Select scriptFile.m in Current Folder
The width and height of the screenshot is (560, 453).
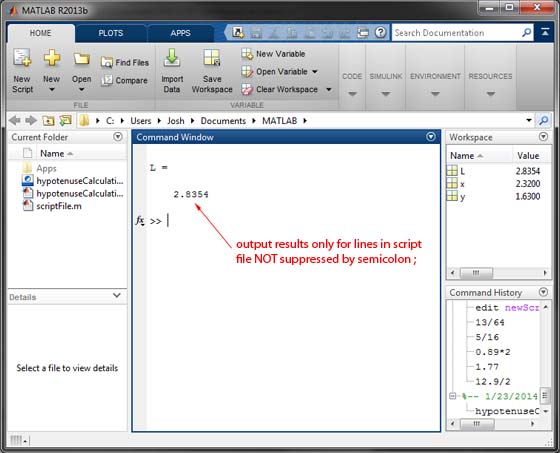pyautogui.click(x=52, y=206)
